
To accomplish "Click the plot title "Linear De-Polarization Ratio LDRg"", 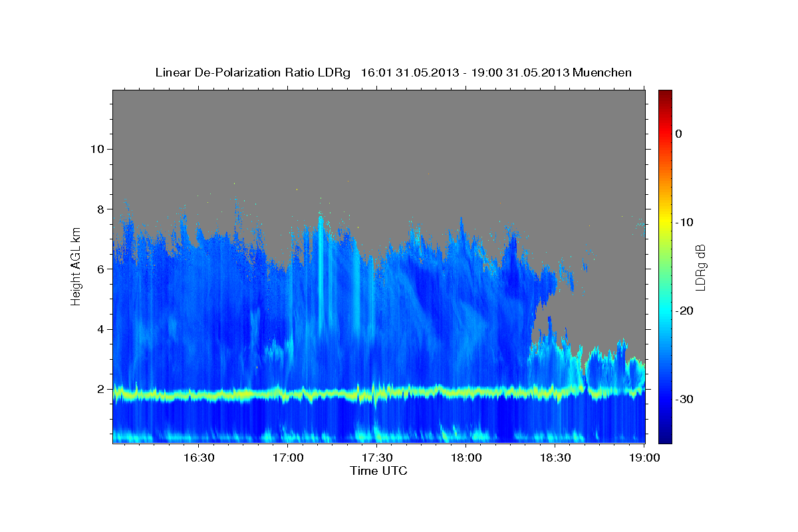I will tap(253, 72).
